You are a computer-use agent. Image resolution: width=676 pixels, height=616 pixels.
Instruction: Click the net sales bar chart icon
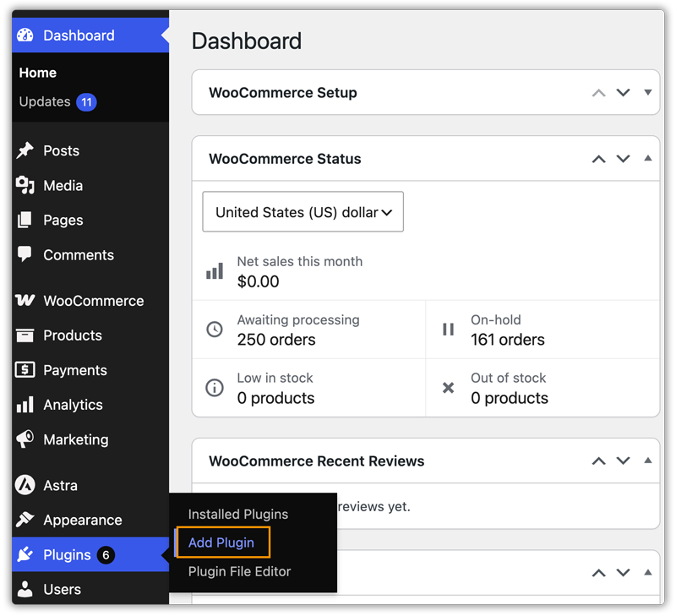[215, 271]
